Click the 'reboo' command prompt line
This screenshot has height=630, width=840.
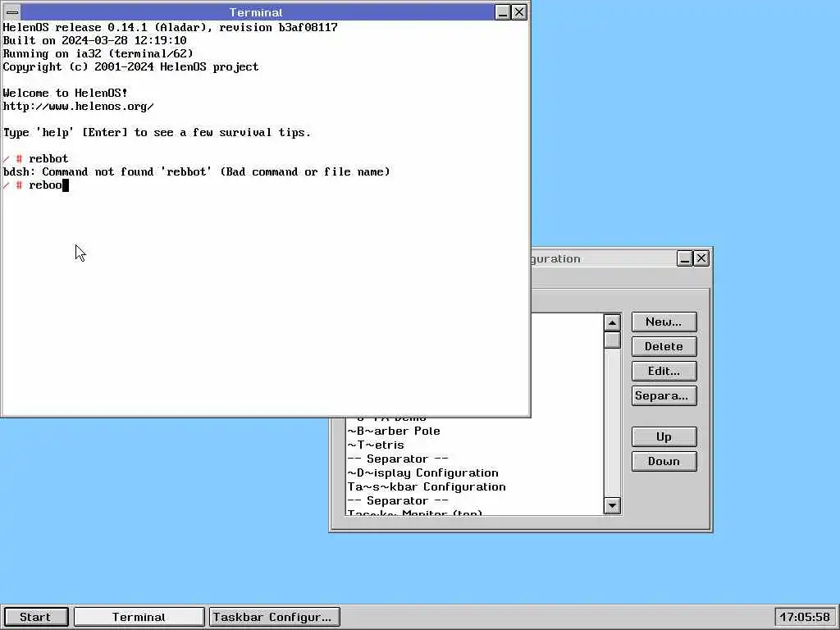[35, 185]
